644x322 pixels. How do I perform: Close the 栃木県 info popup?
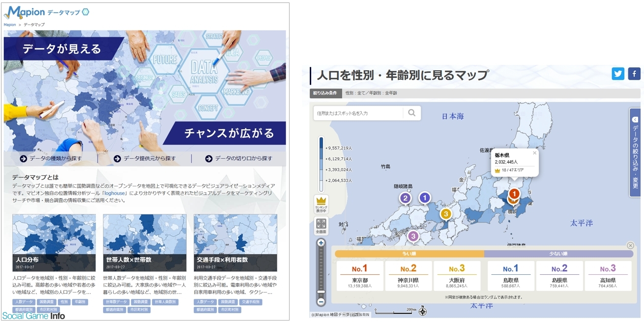(534, 153)
